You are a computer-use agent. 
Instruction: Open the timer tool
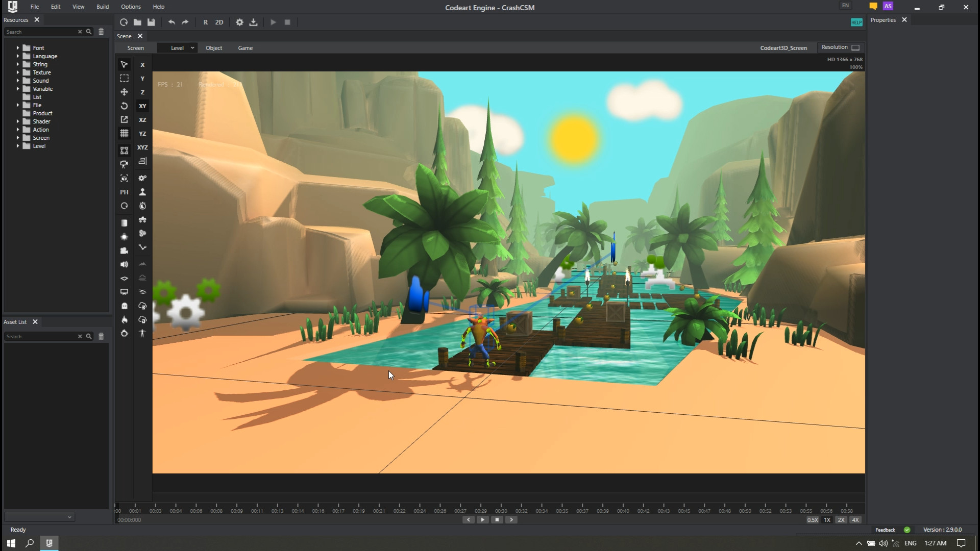click(142, 206)
